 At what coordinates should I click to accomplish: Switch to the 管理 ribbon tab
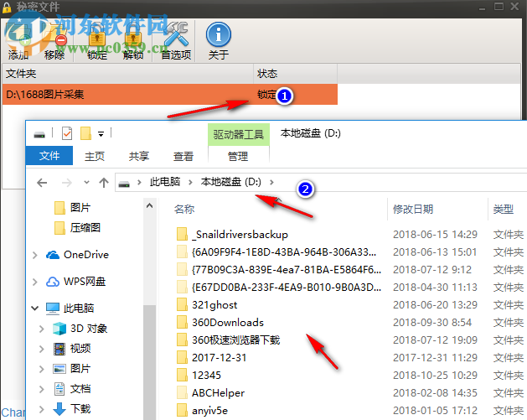(238, 157)
